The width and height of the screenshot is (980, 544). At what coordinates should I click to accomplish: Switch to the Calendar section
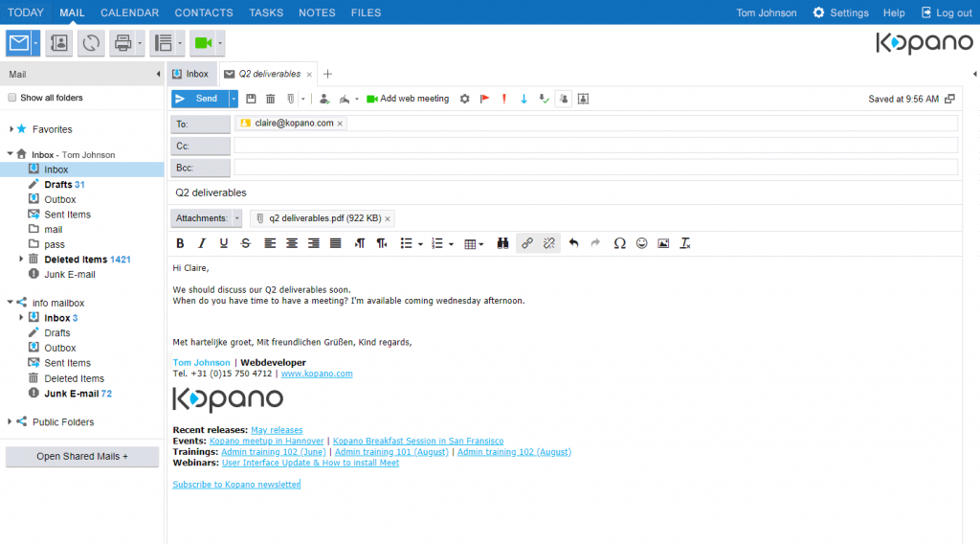[130, 12]
